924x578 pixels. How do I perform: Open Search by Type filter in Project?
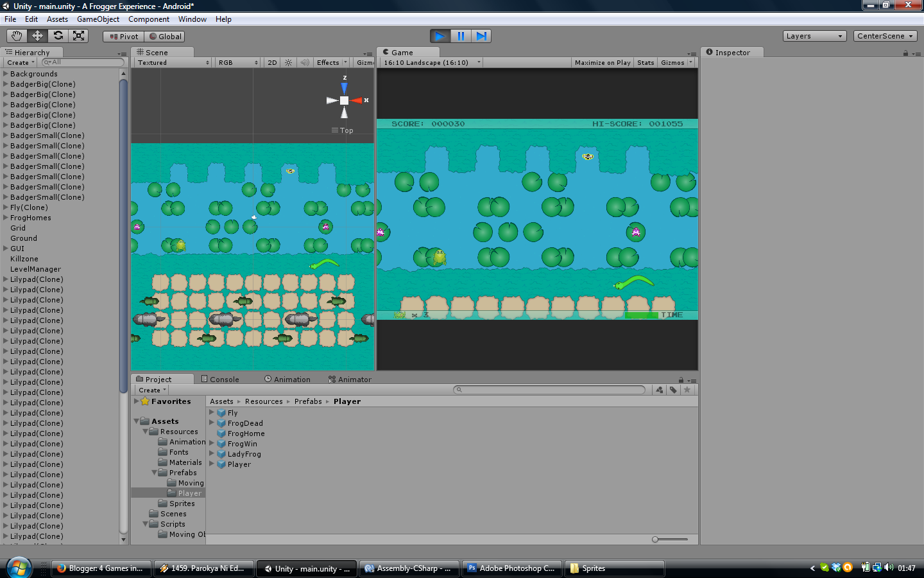pos(660,390)
